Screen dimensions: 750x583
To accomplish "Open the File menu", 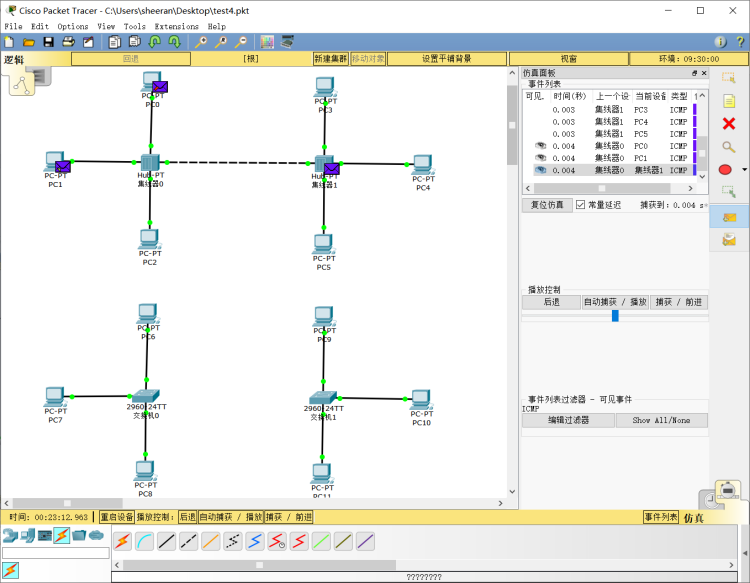I will pos(13,26).
